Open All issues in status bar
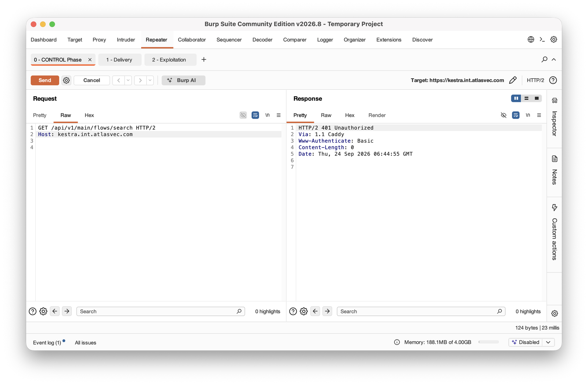Image resolution: width=588 pixels, height=385 pixels. click(86, 343)
